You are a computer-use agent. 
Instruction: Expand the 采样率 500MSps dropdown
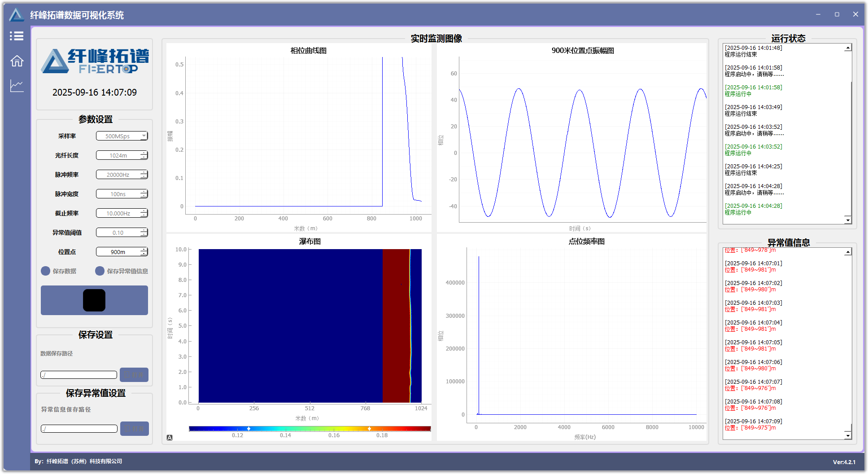click(144, 136)
